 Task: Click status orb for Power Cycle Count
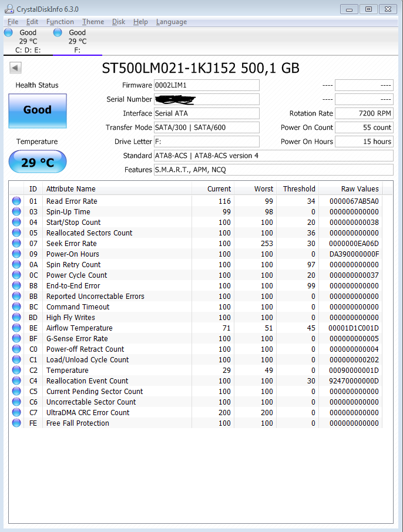coord(16,275)
